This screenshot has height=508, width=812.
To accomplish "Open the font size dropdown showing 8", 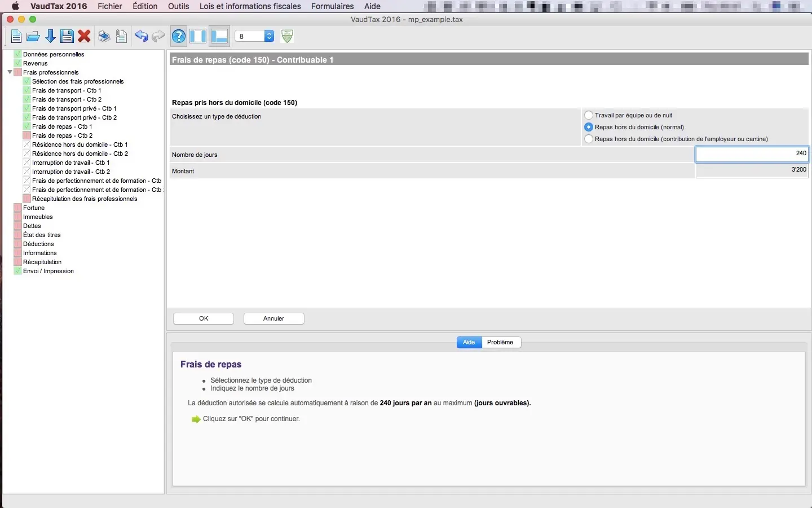I will click(x=254, y=36).
